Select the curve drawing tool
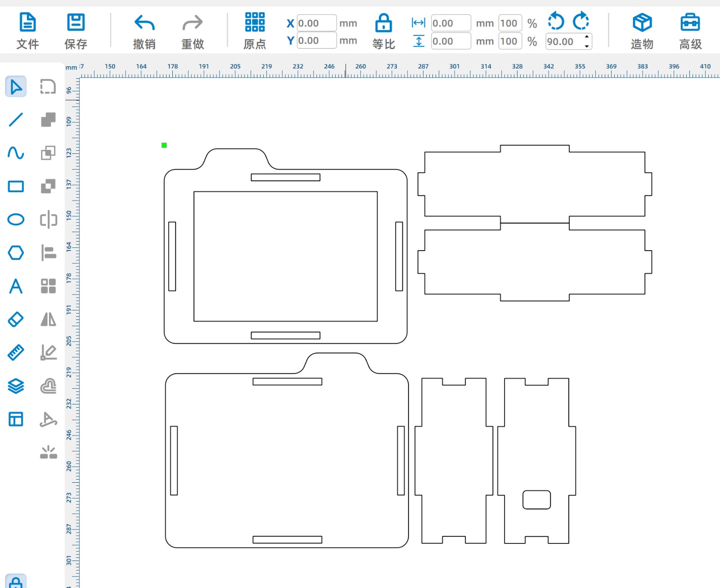 (x=16, y=153)
